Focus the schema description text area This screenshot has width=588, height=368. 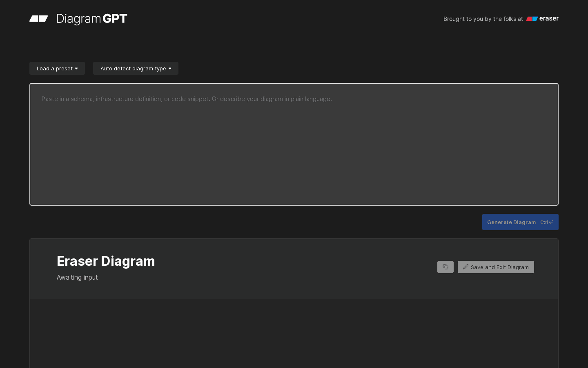pos(294,144)
